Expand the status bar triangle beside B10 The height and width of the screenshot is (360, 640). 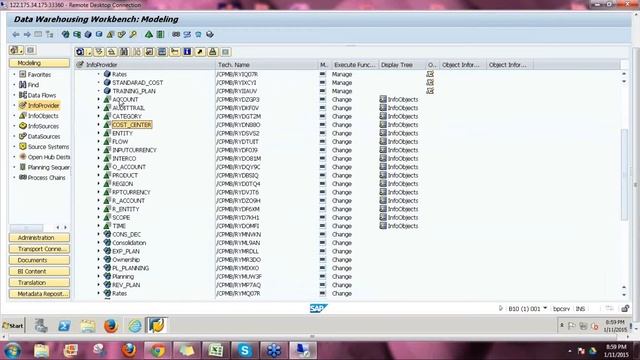[x=500, y=309]
